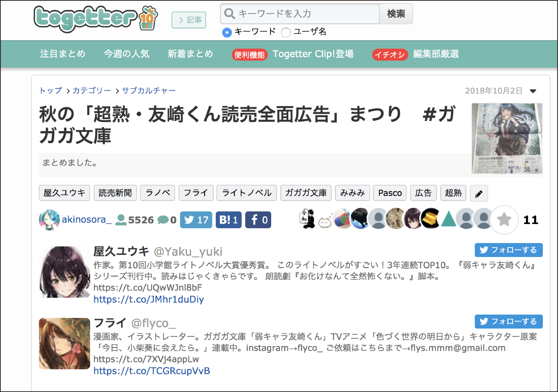Expand the 記事 button

189,20
